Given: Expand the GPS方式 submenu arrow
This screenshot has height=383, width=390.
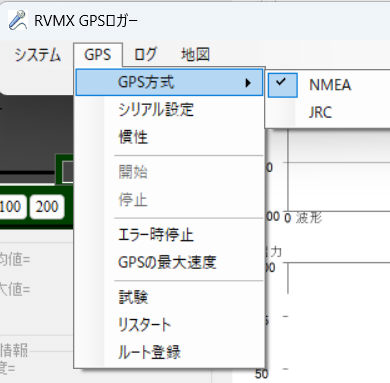Looking at the screenshot, I should coord(248,83).
